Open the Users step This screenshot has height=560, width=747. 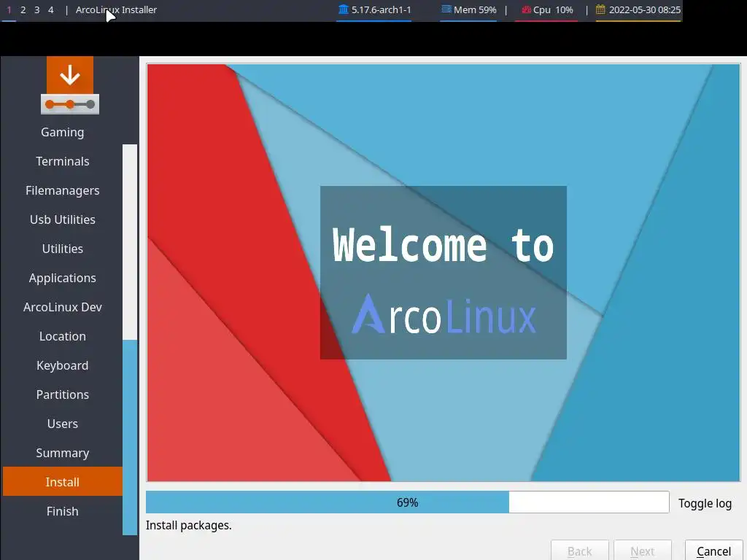(63, 424)
